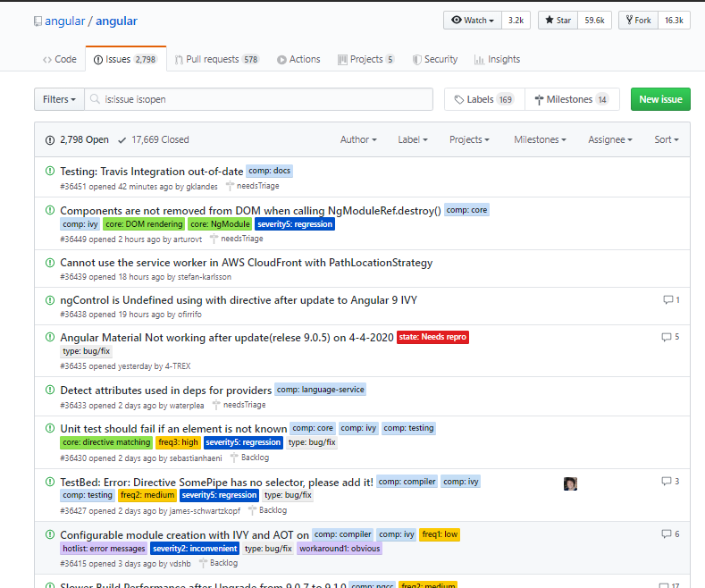
Task: Click the open-issue icon for Unit test issue
Action: pos(50,428)
